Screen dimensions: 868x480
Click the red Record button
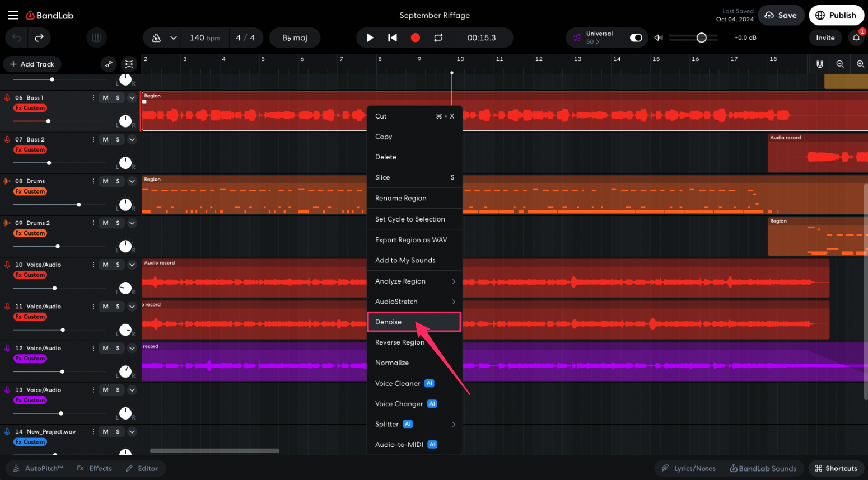coord(415,37)
